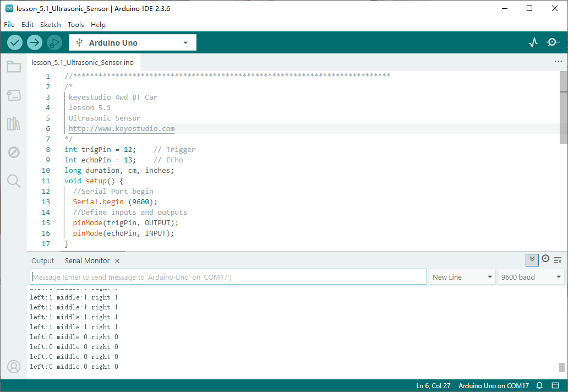Click the Serial Monitor output scrollbar thumb
Image resolution: width=568 pixels, height=392 pixels.
562,367
